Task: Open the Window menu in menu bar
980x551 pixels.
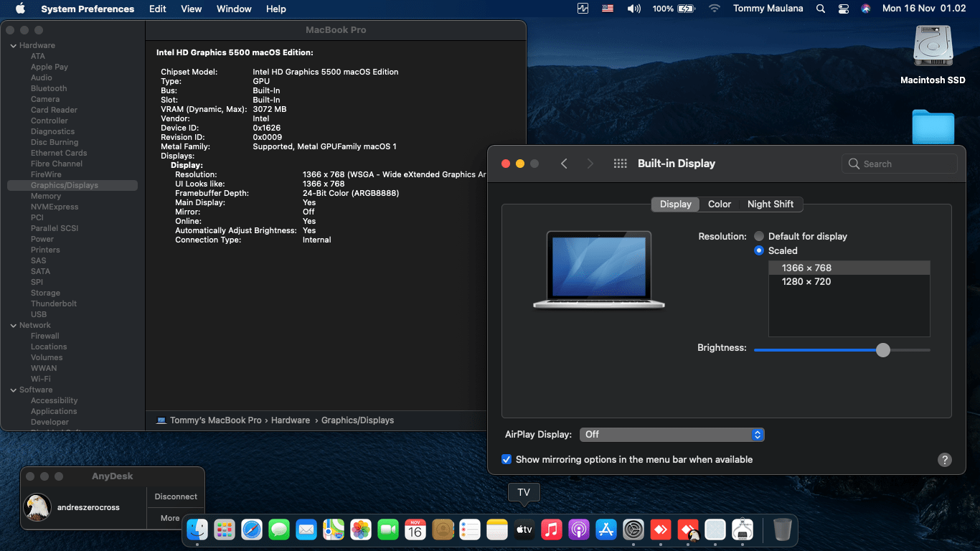Action: point(234,9)
